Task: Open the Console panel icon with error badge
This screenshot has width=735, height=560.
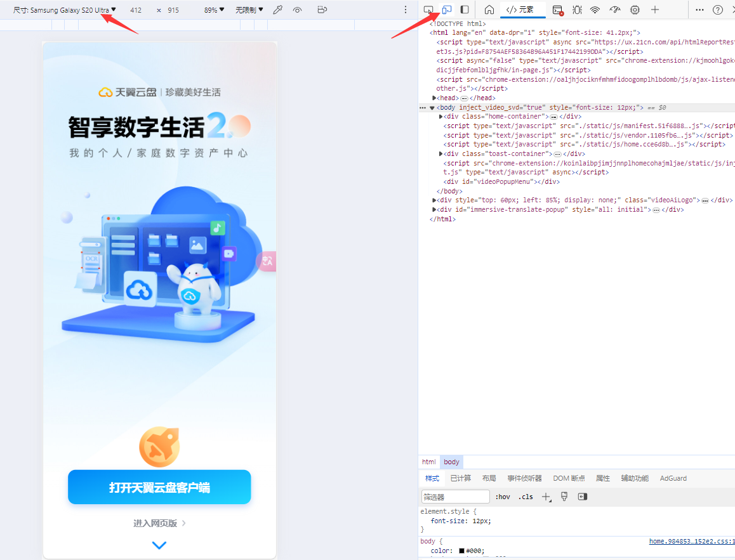Action: coord(557,10)
